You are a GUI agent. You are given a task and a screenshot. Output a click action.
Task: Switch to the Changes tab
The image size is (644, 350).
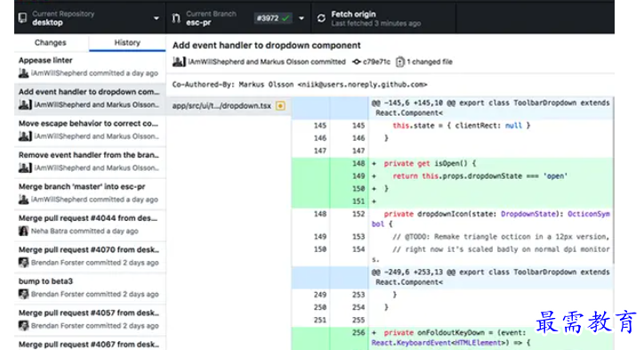(51, 43)
